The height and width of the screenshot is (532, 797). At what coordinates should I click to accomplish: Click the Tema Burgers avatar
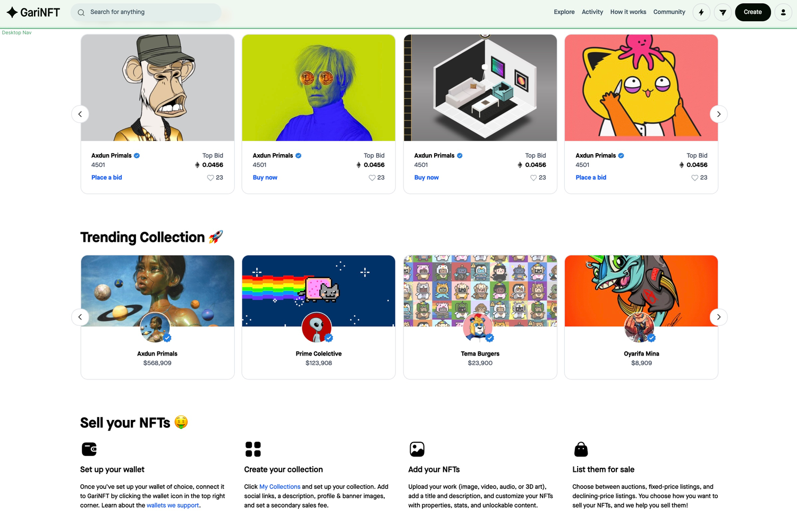pos(478,327)
